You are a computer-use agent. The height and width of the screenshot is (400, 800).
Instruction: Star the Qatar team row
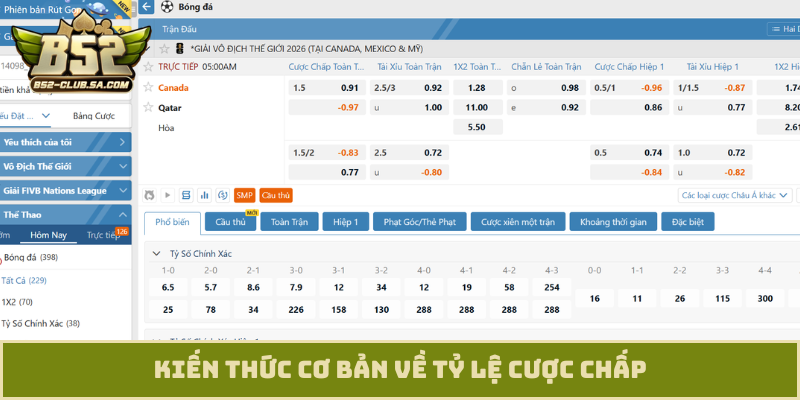(148, 107)
